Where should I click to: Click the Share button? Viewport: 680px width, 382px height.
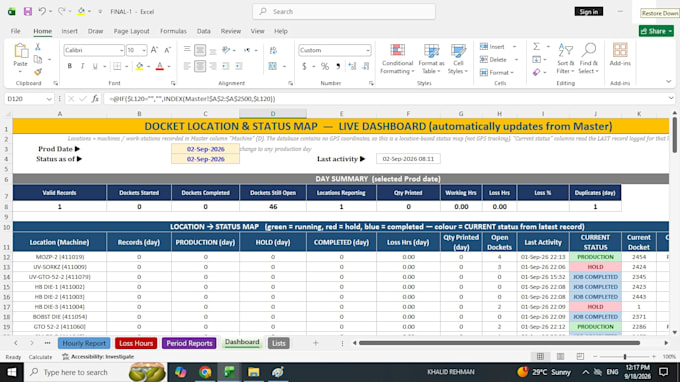[x=656, y=31]
